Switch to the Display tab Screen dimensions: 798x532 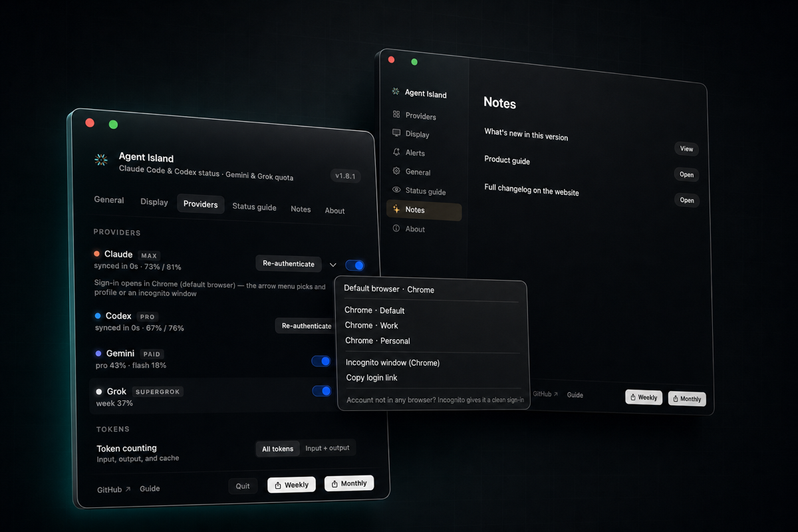point(154,202)
